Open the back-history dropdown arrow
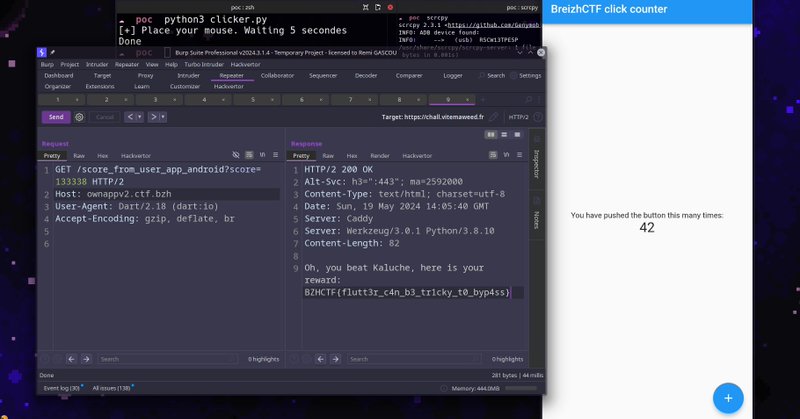 (140, 117)
